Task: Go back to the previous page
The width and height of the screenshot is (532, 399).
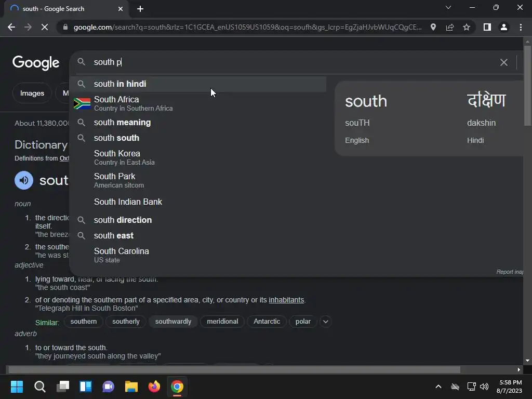Action: pyautogui.click(x=11, y=27)
